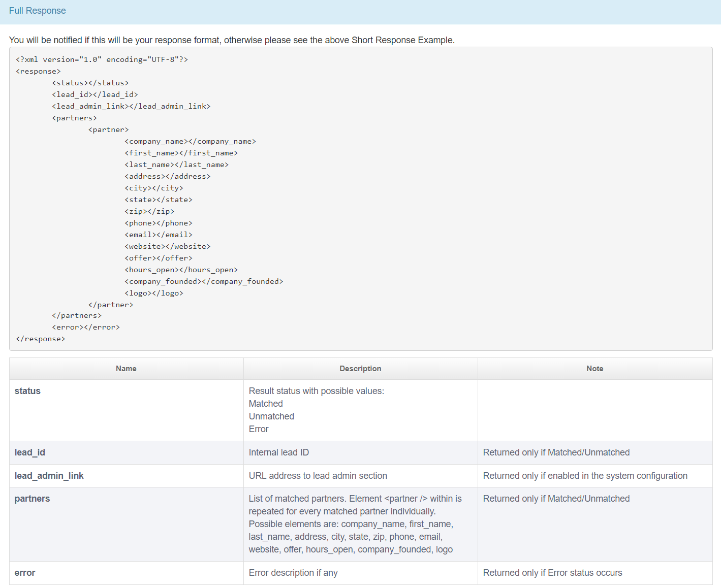Click the Full Response panel heading
This screenshot has width=721, height=588.
coord(37,11)
